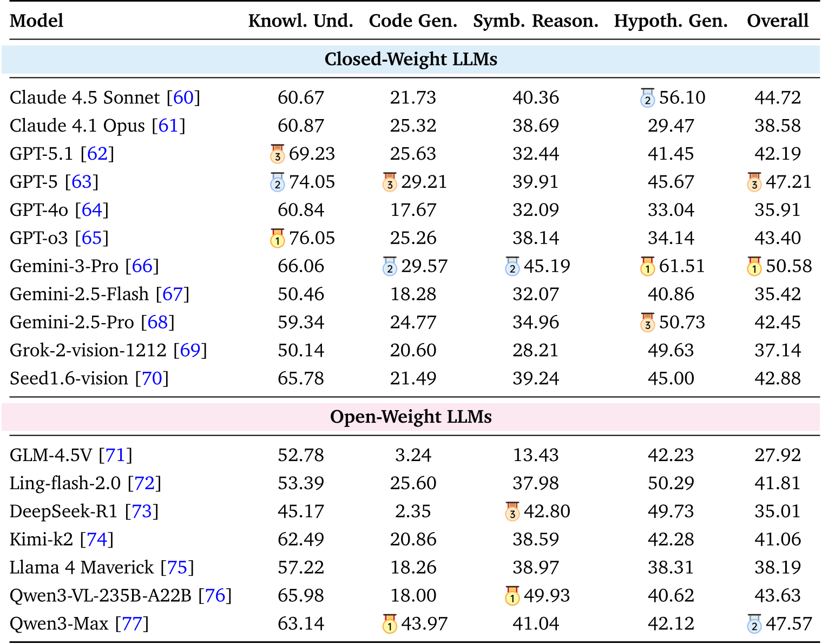Click the gold medal next to Qwen3-Max's Code Gen. score
The width and height of the screenshot is (822, 644).
click(x=390, y=624)
